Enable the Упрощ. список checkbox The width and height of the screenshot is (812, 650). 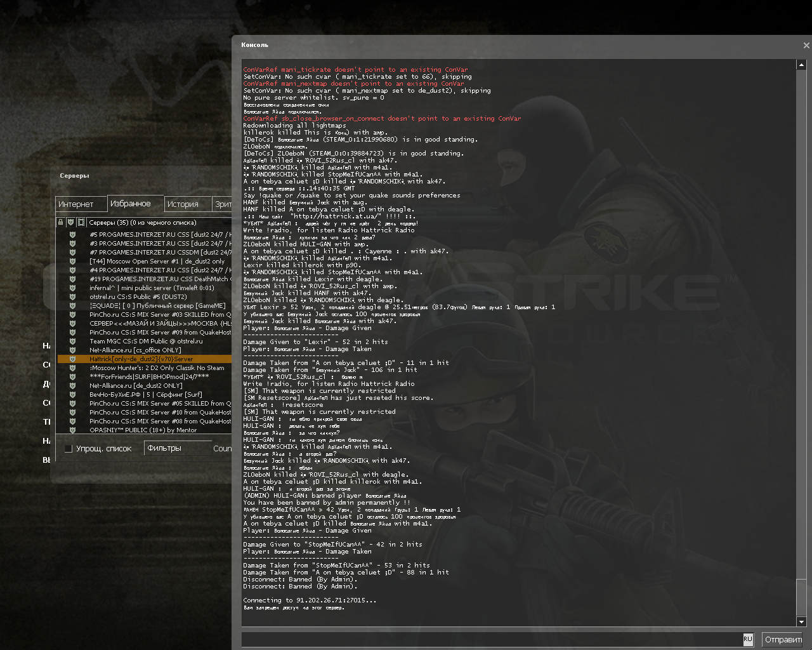click(69, 449)
